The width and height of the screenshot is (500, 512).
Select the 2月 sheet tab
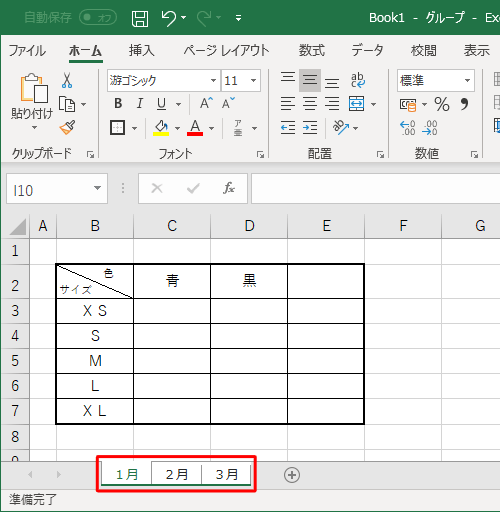coord(177,474)
